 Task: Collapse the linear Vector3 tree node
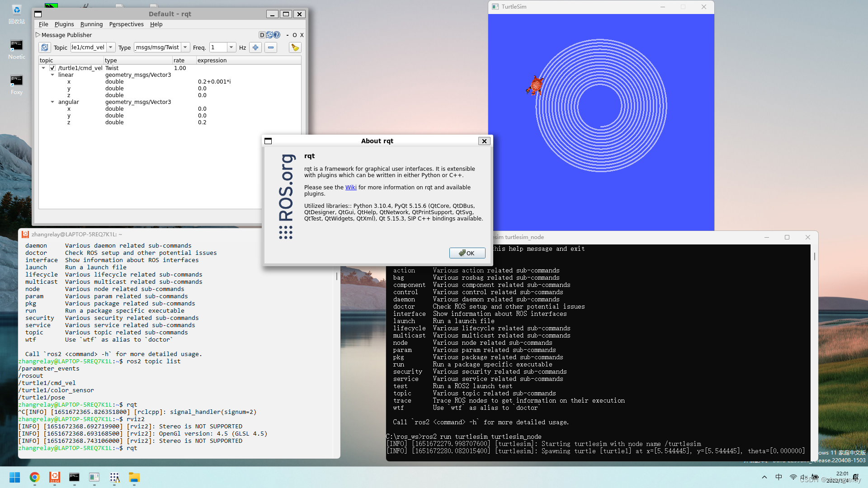(x=52, y=75)
